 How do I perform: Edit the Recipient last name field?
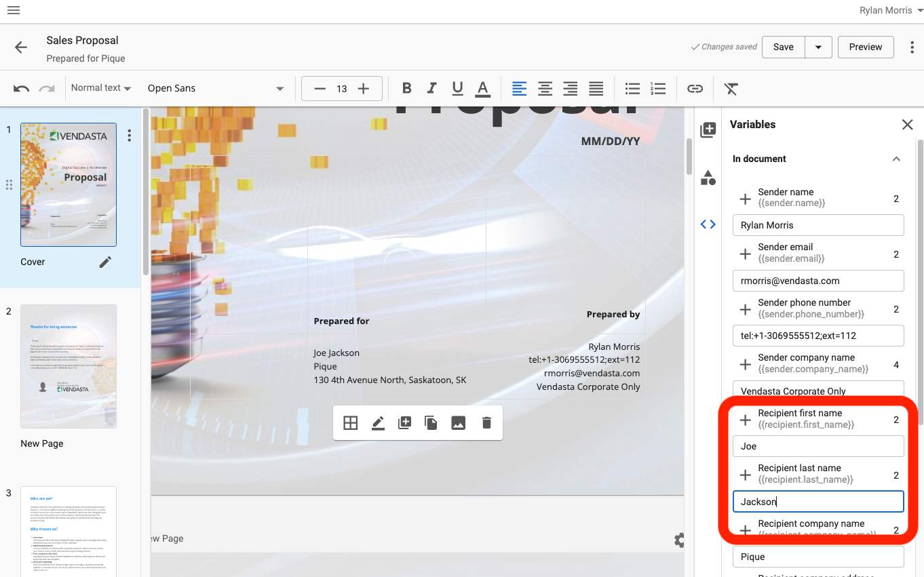click(x=818, y=502)
